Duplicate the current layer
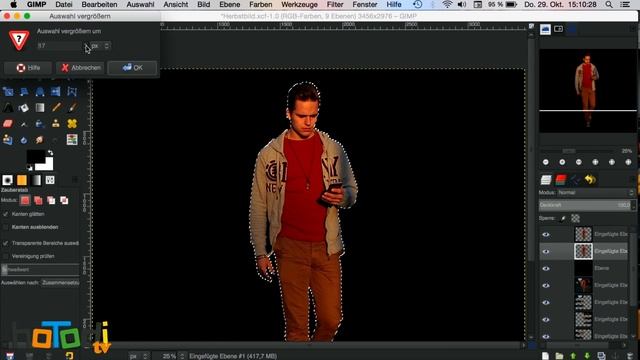Viewport: 640px width, 360px height. tap(601, 356)
